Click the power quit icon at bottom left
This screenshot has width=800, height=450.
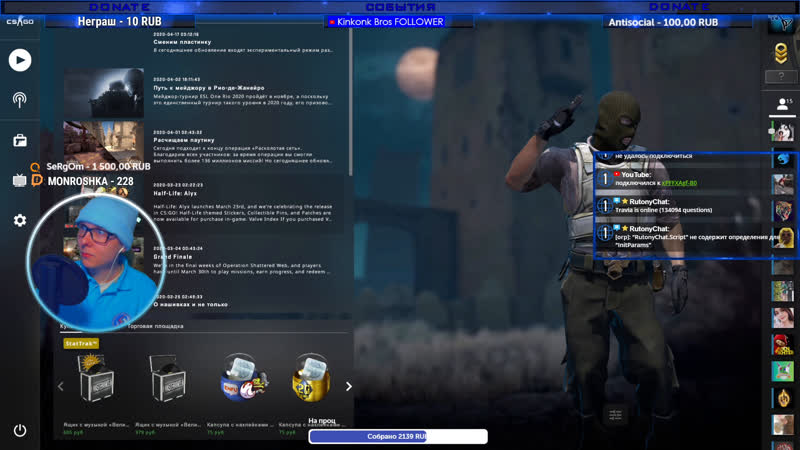pos(20,430)
